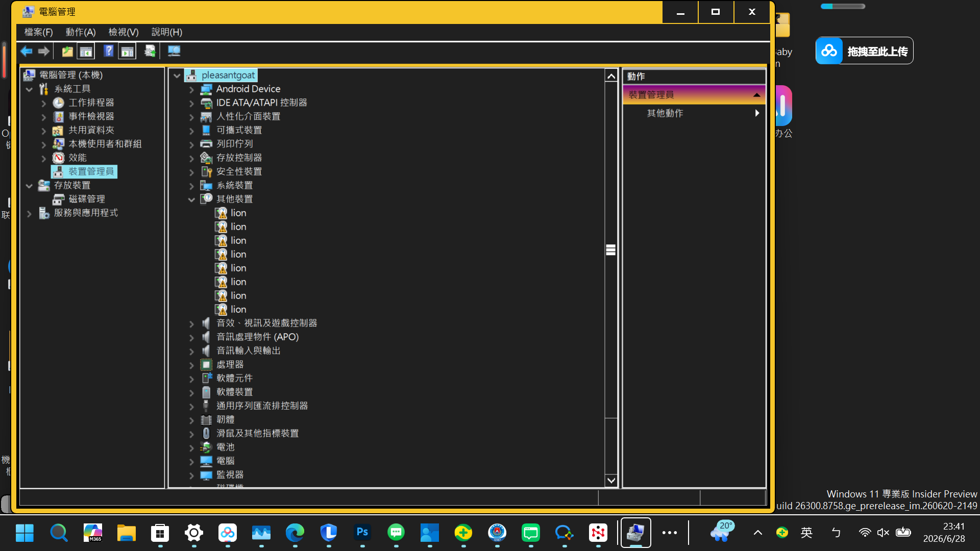Open Settings gear from the taskbar

point(193,533)
